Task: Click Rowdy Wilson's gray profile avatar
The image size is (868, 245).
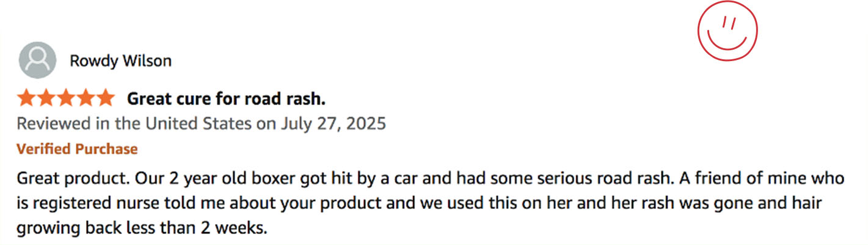Action: coord(37,60)
